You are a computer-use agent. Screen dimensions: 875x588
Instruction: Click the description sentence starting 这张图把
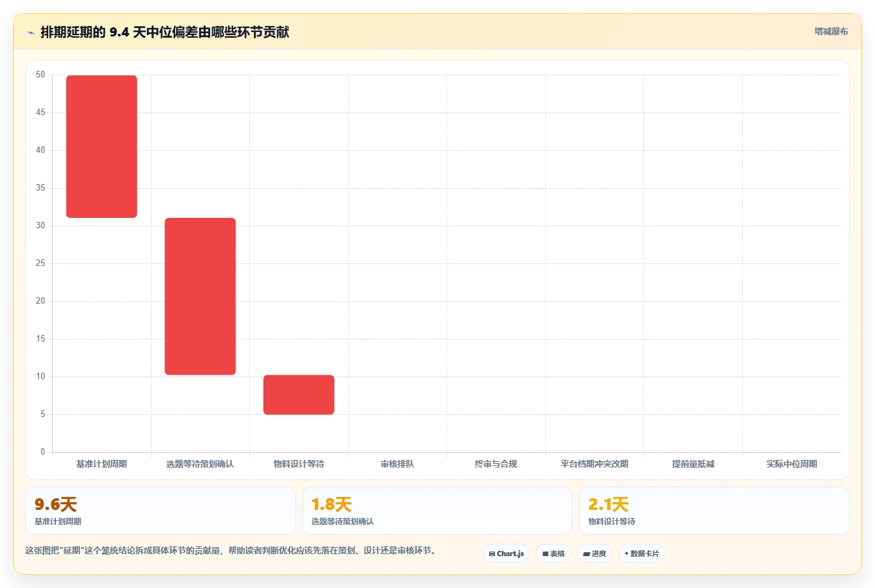230,550
